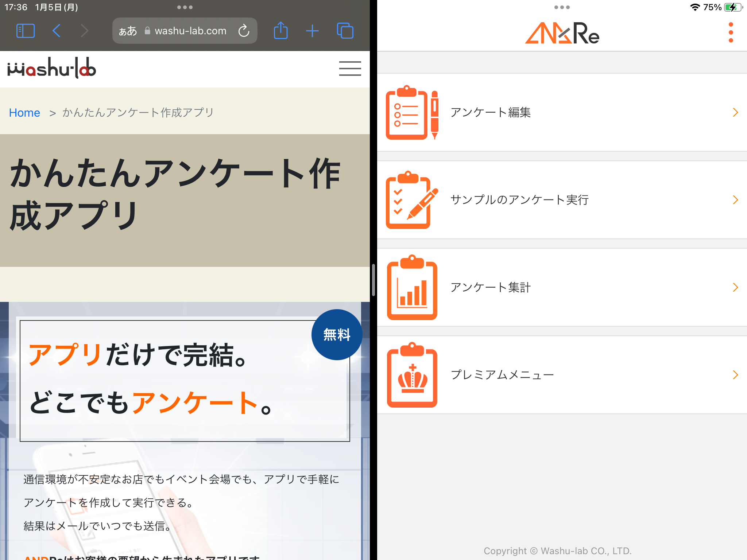Tap the washu-lab logo
This screenshot has width=747, height=560.
(52, 68)
